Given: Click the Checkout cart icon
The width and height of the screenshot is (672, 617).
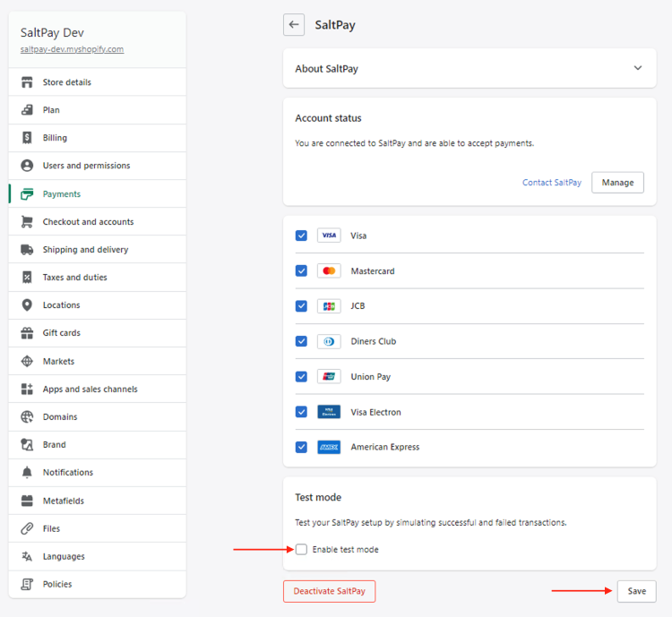Looking at the screenshot, I should [x=27, y=221].
